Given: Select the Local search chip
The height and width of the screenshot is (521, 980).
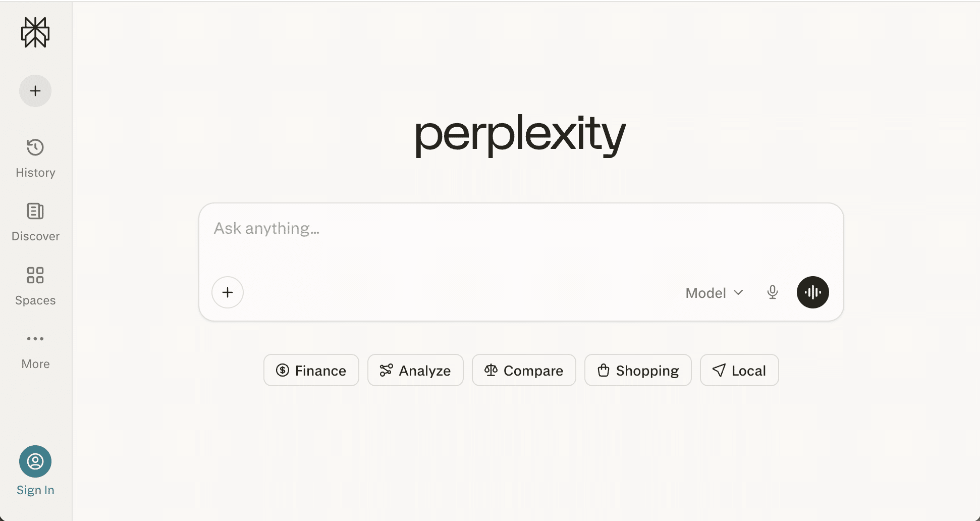Looking at the screenshot, I should 739,370.
